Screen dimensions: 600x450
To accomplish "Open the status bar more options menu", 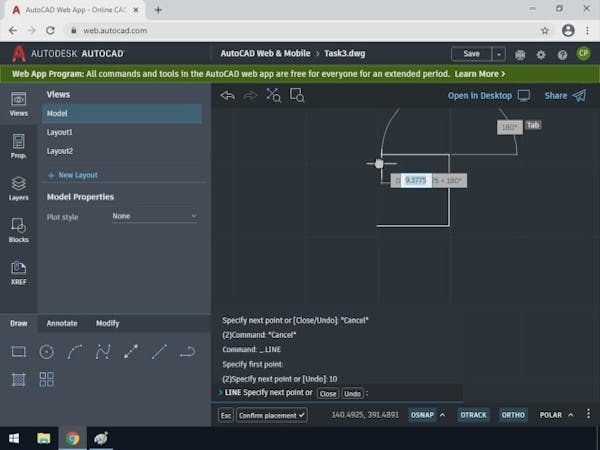I will tap(588, 415).
